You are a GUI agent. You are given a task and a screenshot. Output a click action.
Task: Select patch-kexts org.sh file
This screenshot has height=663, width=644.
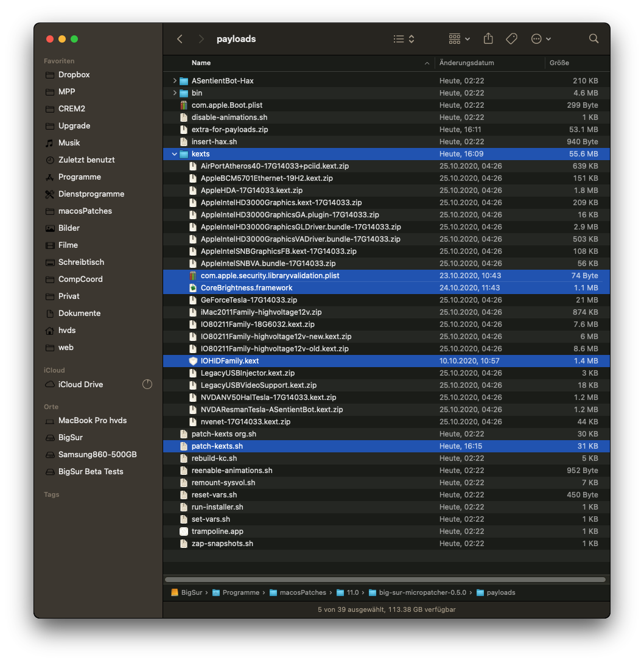[x=387, y=434]
